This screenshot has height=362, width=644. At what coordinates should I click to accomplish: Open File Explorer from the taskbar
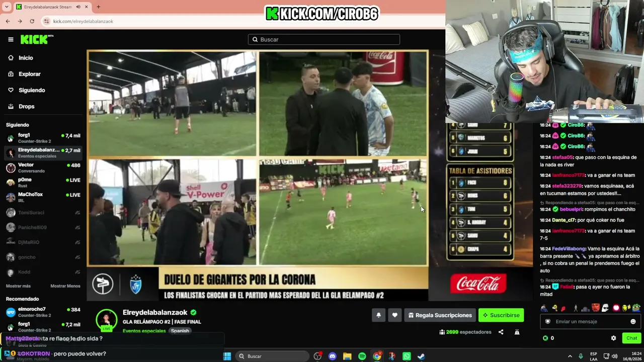pos(347,356)
